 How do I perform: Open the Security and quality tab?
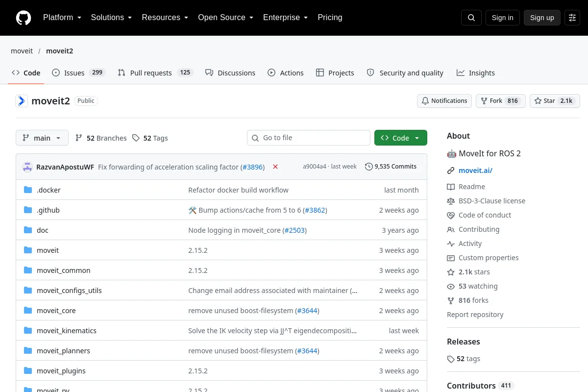point(405,73)
